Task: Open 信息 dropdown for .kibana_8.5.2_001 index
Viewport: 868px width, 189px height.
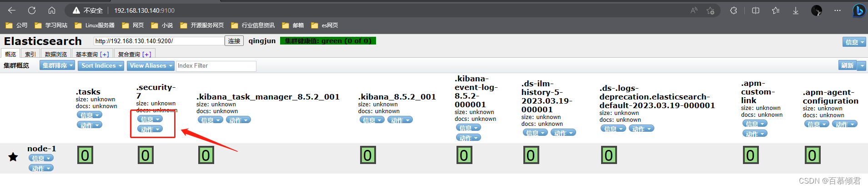Action: point(372,120)
